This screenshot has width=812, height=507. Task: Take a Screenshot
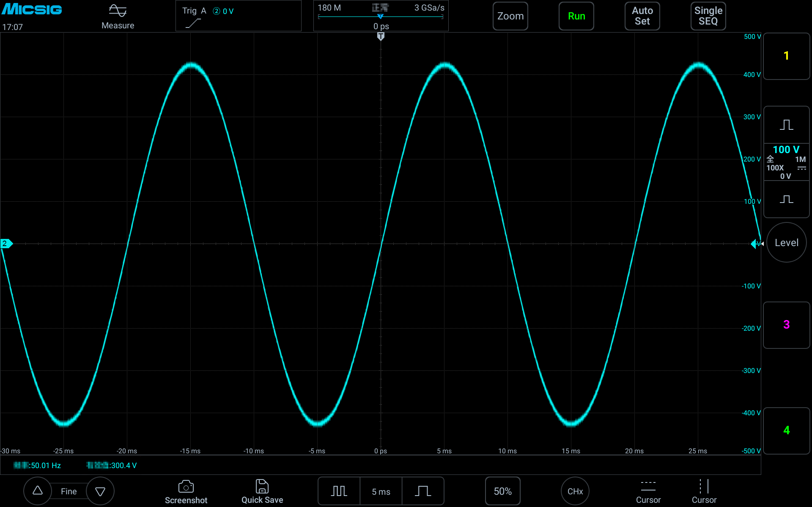pyautogui.click(x=186, y=491)
